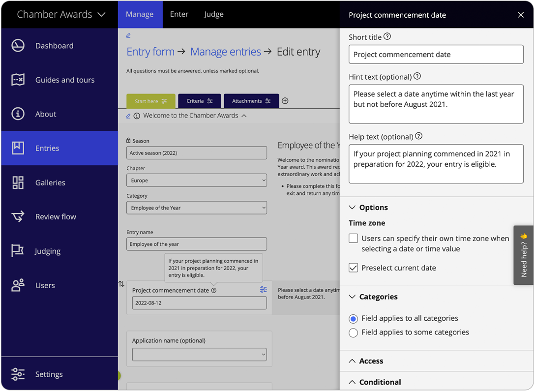The image size is (534, 392).
Task: Expand the Access section
Action: pos(352,361)
